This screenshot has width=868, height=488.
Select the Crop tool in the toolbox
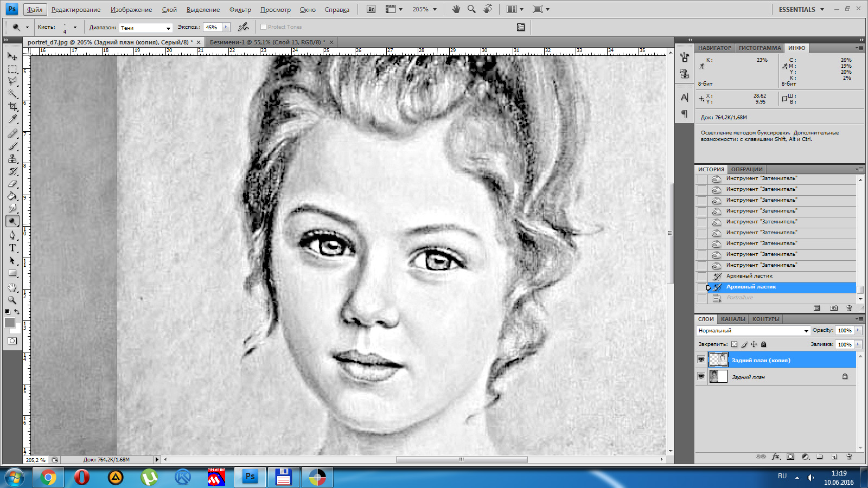point(12,107)
